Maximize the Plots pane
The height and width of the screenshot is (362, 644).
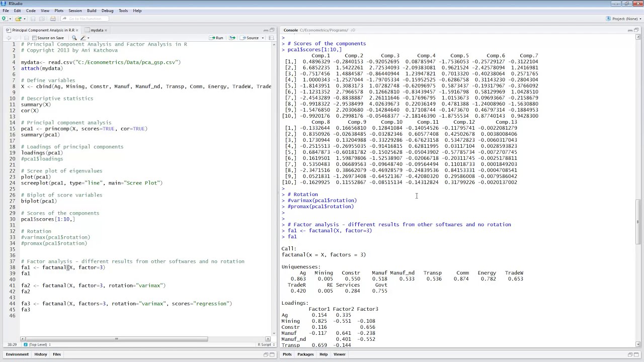tap(636, 354)
